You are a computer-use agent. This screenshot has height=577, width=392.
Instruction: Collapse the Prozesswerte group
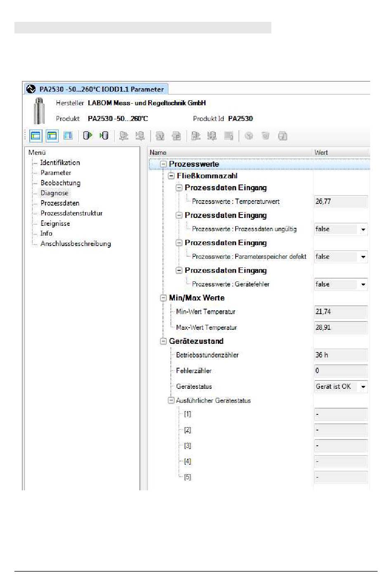coord(163,164)
